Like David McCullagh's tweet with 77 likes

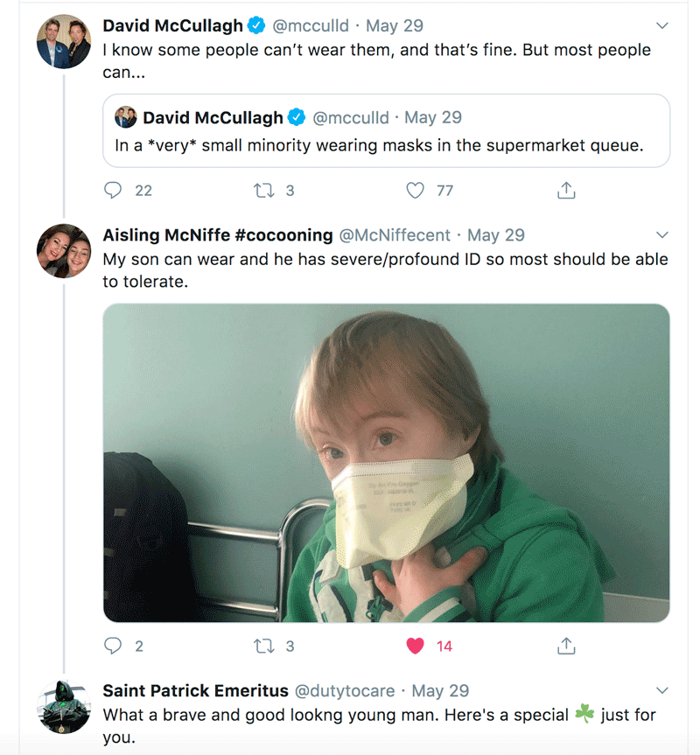[x=415, y=191]
